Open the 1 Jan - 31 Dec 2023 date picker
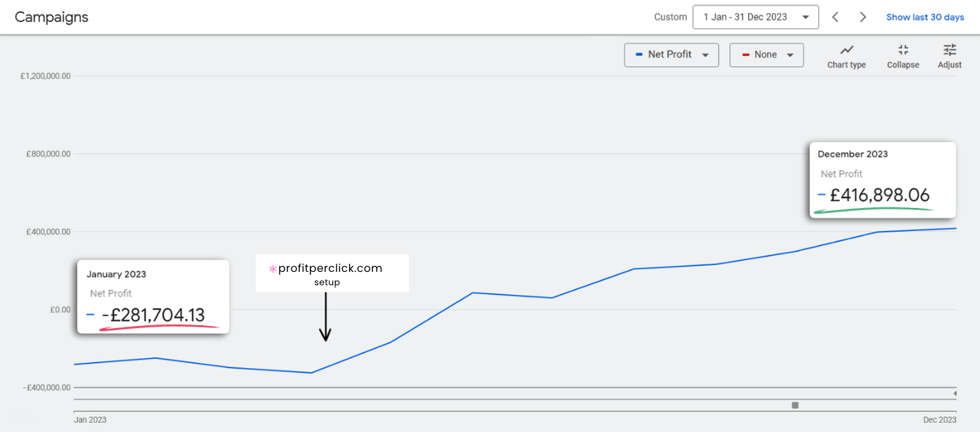The height and width of the screenshot is (432, 980). (x=755, y=17)
